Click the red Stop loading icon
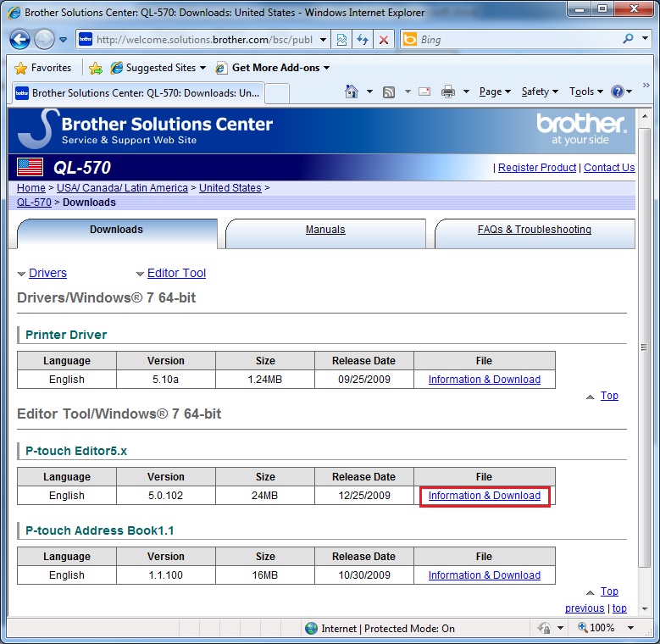The width and height of the screenshot is (660, 644). tap(384, 40)
